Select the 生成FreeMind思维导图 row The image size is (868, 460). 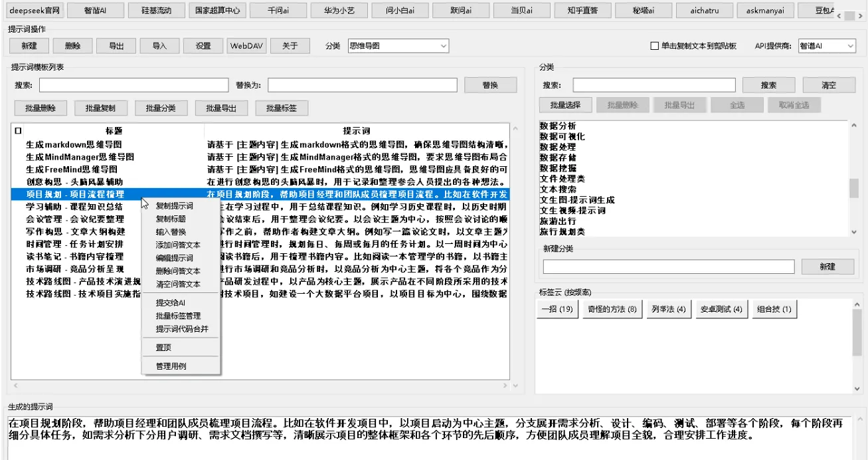(x=260, y=170)
